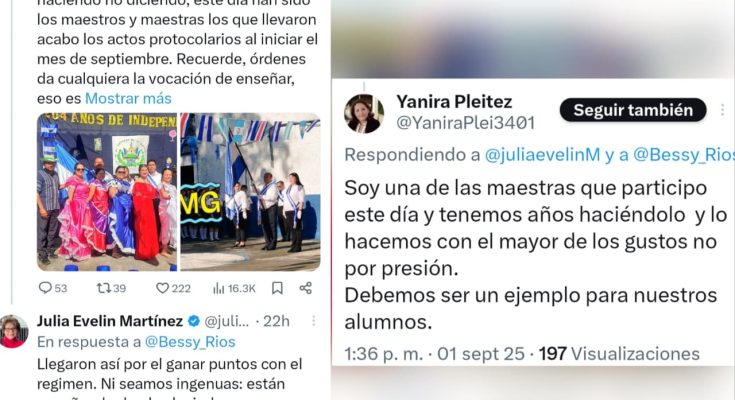Open the more options menu on Julia's reply
The image size is (735, 400).
[314, 321]
